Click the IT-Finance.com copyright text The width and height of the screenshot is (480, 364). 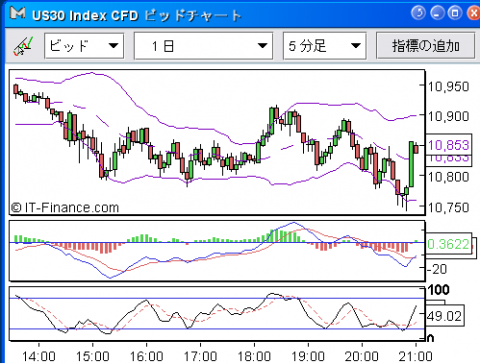click(x=65, y=208)
